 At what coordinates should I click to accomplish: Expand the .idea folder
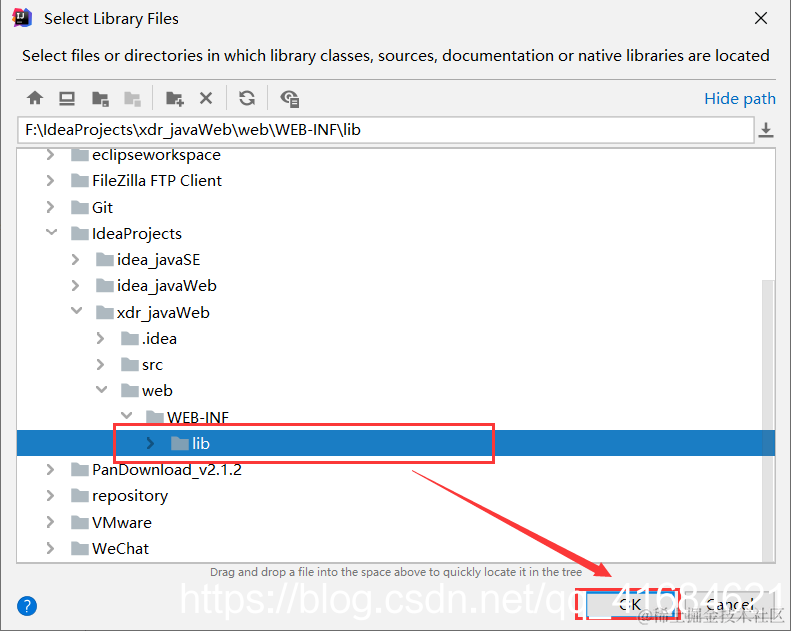tap(100, 338)
